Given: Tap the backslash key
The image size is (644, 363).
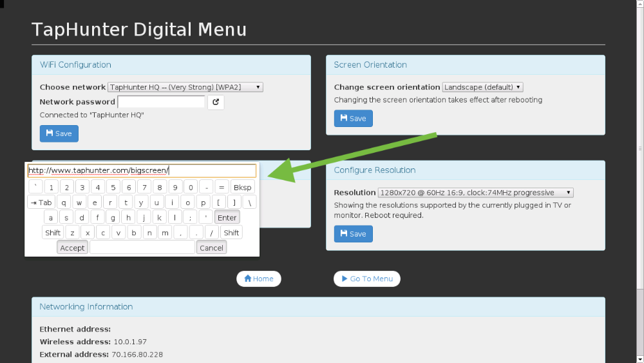Looking at the screenshot, I should click(x=250, y=202).
